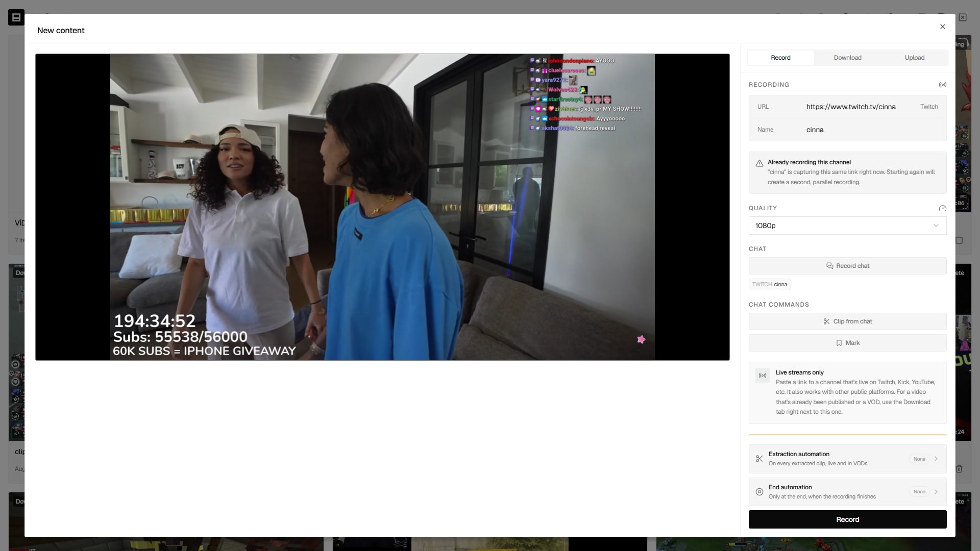Viewport: 980px width, 551px height.
Task: Click the warning icon in the duplicate recording notice
Action: [x=759, y=163]
